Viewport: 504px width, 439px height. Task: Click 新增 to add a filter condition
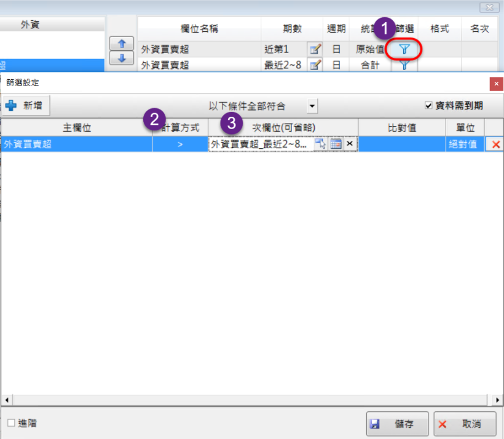pyautogui.click(x=25, y=106)
